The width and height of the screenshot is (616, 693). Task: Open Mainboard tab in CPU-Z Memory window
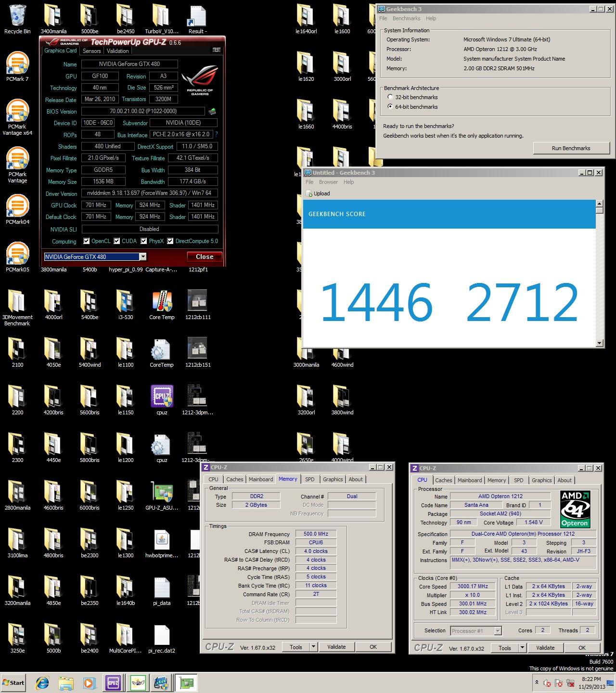[x=261, y=479]
